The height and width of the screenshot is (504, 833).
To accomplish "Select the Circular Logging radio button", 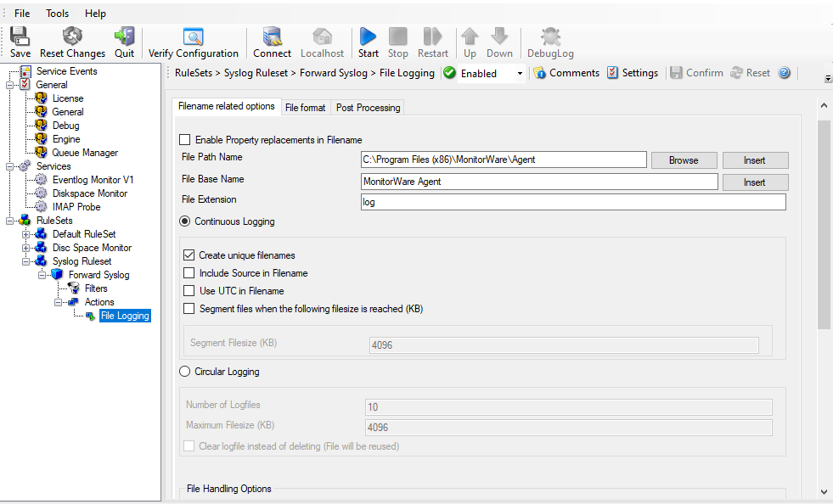I will (185, 372).
